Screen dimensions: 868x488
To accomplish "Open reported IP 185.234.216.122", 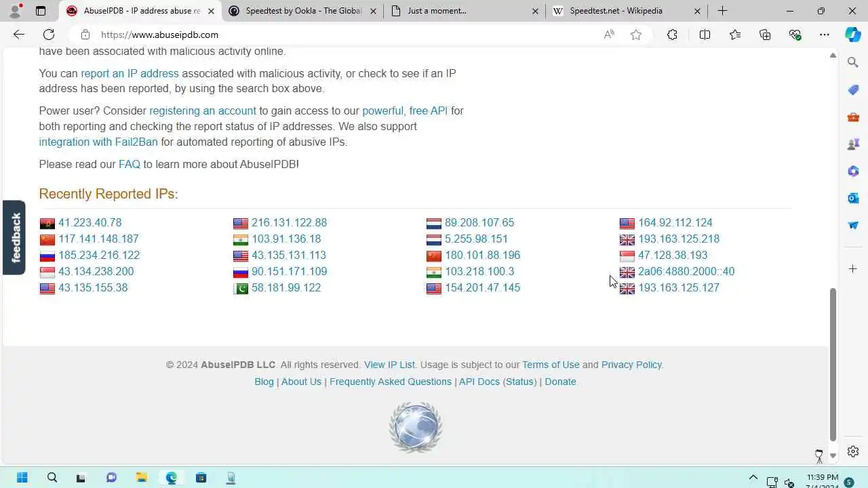I will pos(99,255).
